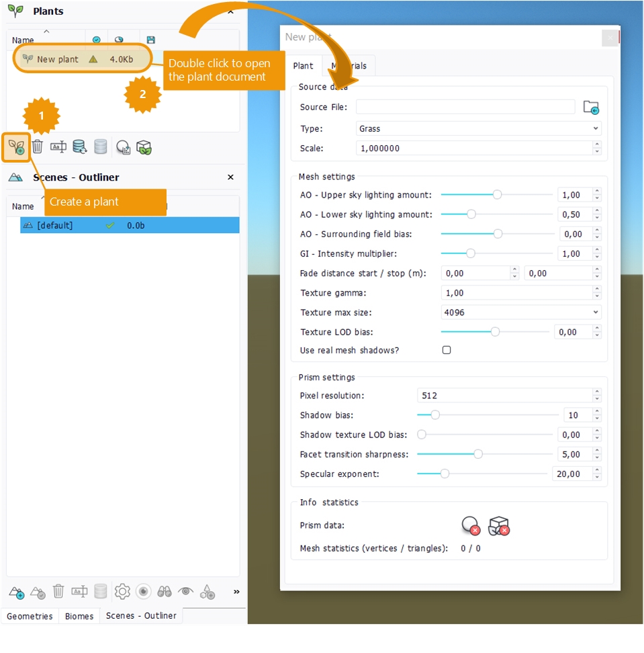Click the rename icon in Plants toolbar
Image resolution: width=644 pixels, height=653 pixels.
(x=58, y=147)
